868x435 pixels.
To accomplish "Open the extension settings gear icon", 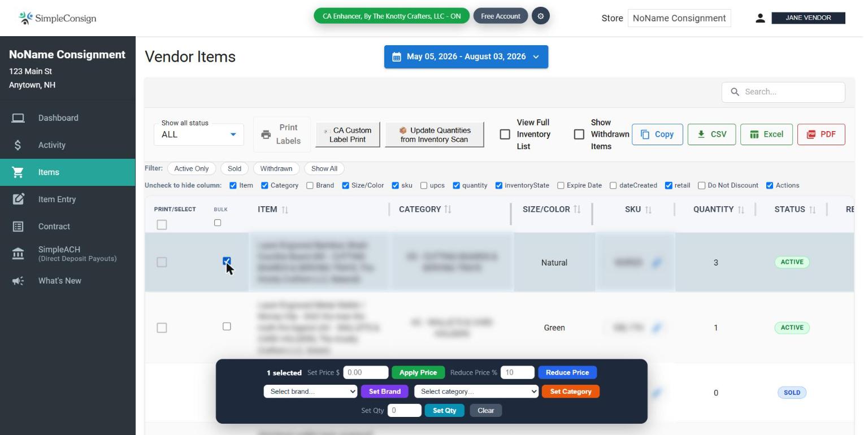I will coord(540,16).
